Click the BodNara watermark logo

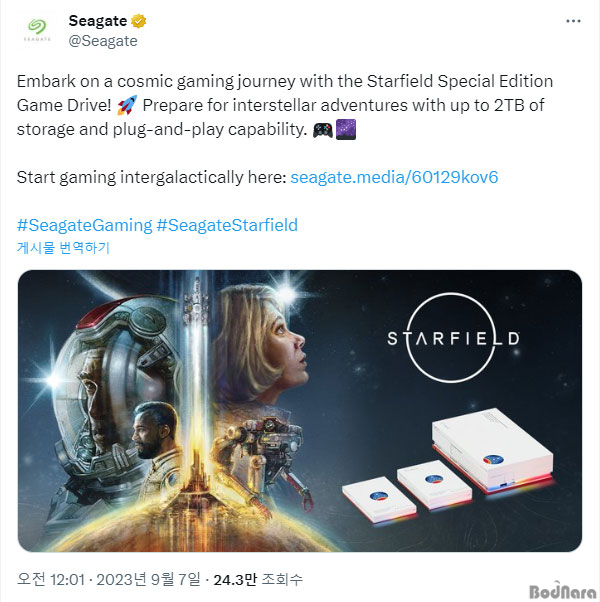pyautogui.click(x=562, y=590)
